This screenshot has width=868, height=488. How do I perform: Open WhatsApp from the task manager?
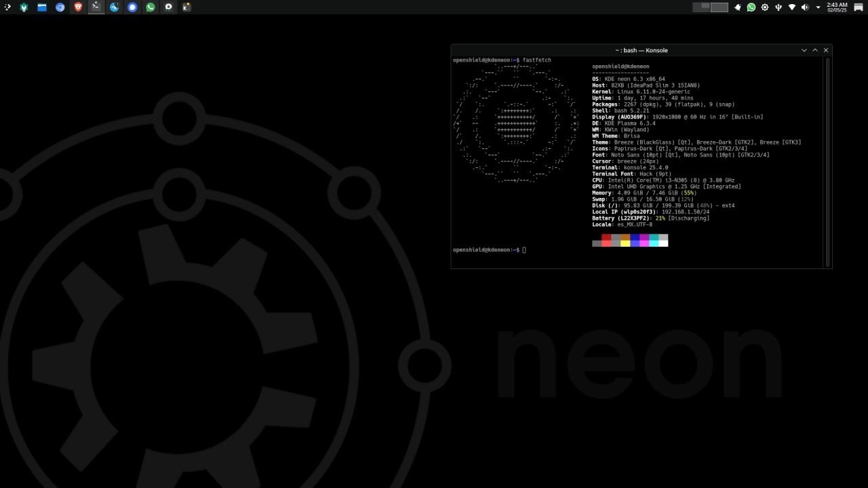151,7
